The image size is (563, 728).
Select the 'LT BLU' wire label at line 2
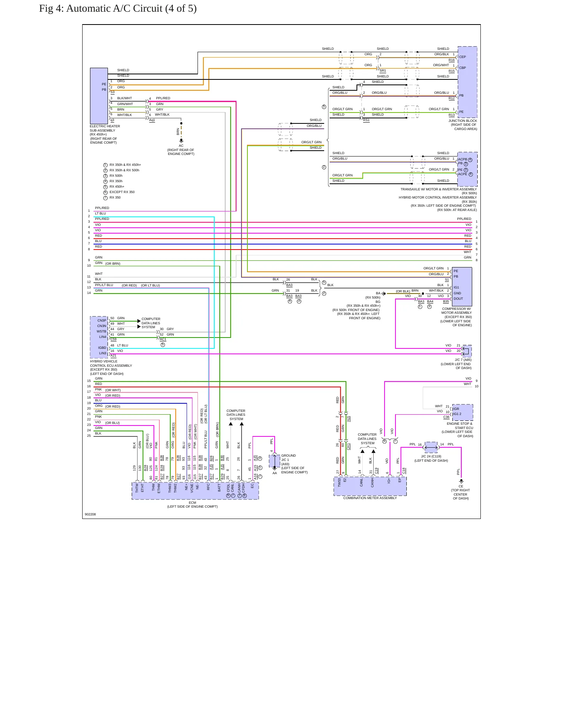coord(101,213)
